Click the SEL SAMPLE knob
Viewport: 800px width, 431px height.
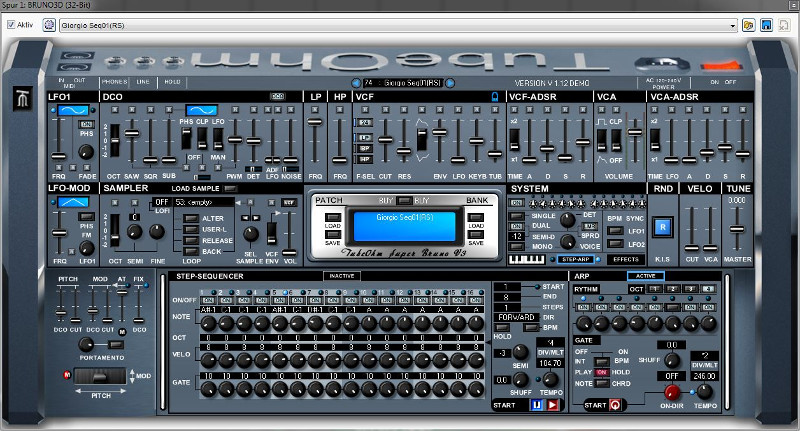click(251, 234)
